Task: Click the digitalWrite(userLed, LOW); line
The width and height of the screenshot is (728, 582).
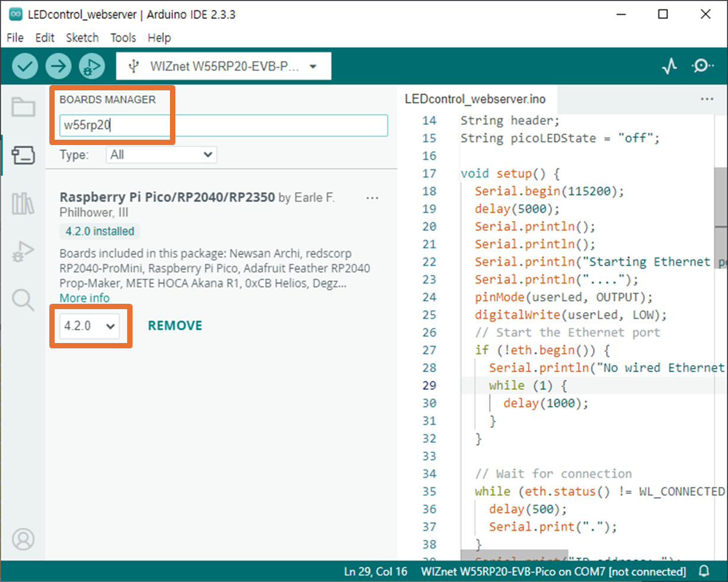Action: [571, 314]
